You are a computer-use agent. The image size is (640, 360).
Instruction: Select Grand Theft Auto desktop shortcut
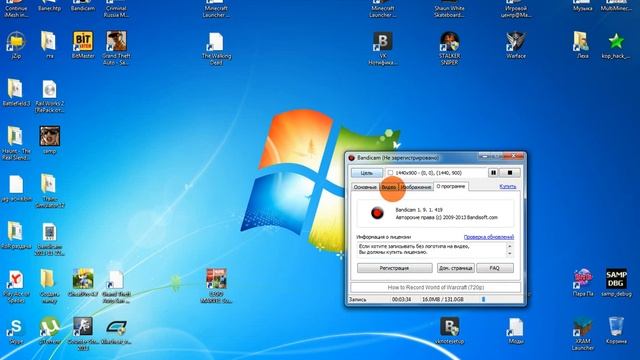tap(116, 48)
